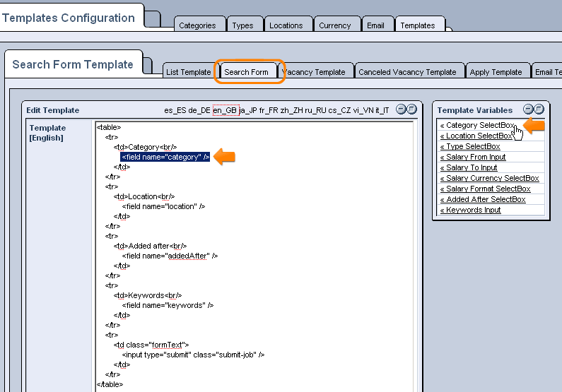Maximize the Edit Template panel with its square icon
The width and height of the screenshot is (562, 392).
(412, 109)
